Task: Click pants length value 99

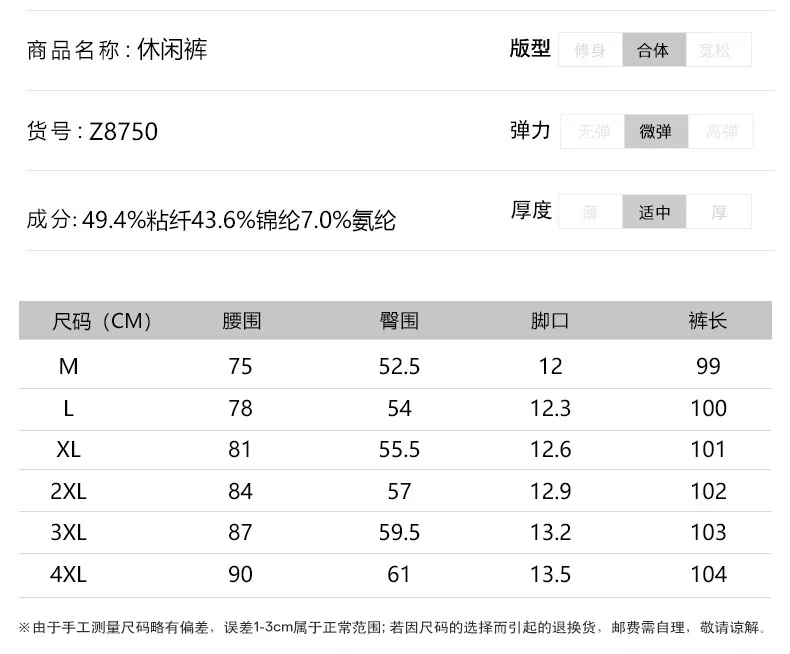Action: [x=708, y=366]
